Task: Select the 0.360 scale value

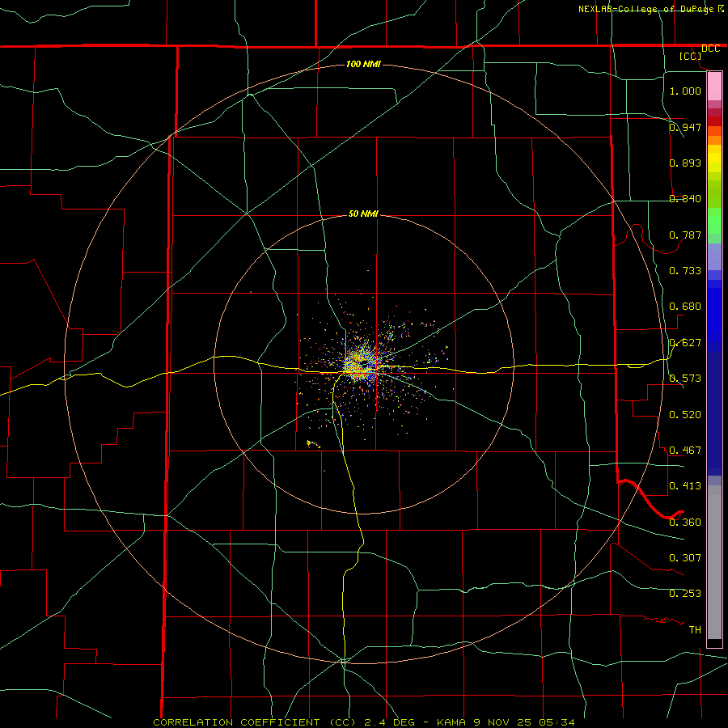Action: pyautogui.click(x=685, y=522)
